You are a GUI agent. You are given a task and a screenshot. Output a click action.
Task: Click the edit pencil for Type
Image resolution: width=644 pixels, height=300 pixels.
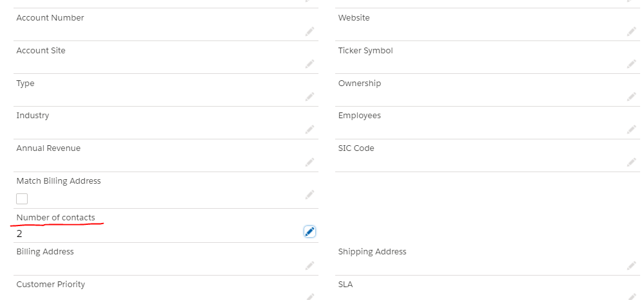(309, 97)
